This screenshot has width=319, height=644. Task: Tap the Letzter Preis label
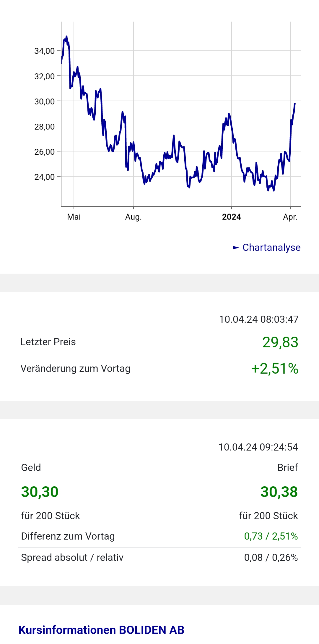[x=48, y=342]
